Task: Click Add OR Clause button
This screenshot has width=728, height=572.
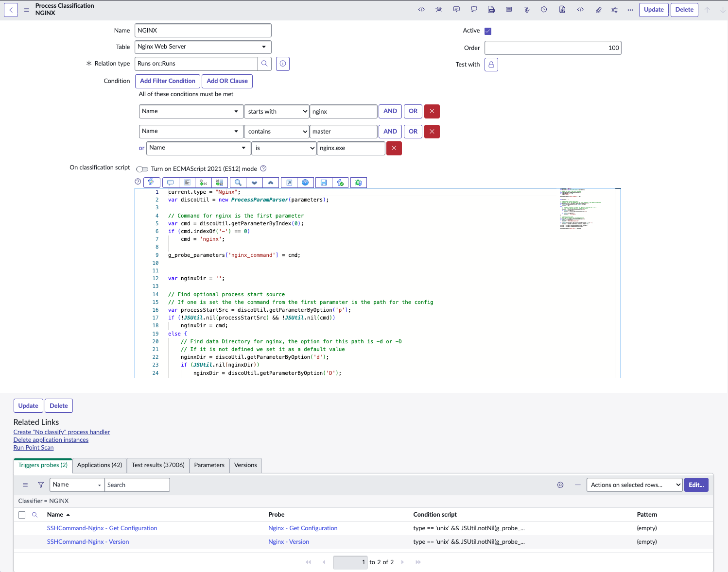Action: click(x=227, y=81)
